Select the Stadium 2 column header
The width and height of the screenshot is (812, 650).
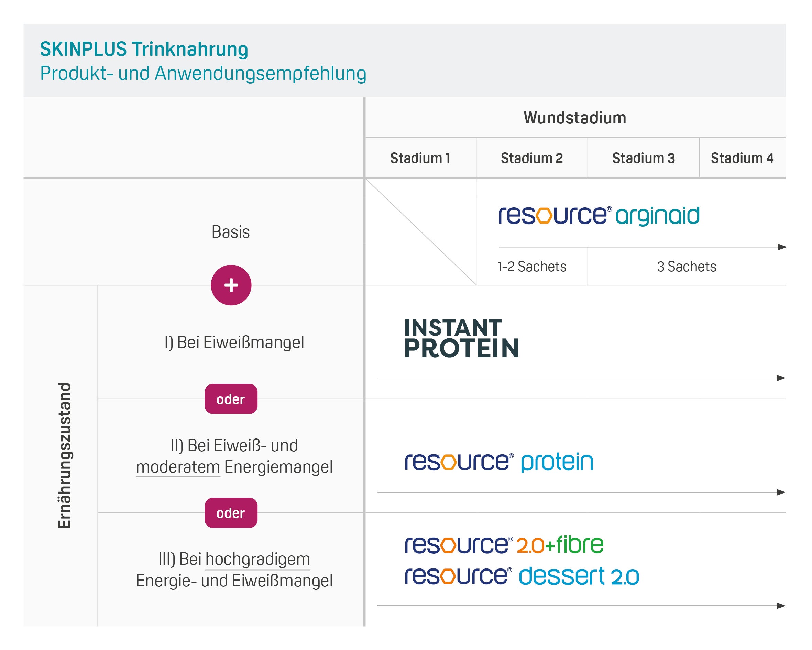click(x=531, y=158)
